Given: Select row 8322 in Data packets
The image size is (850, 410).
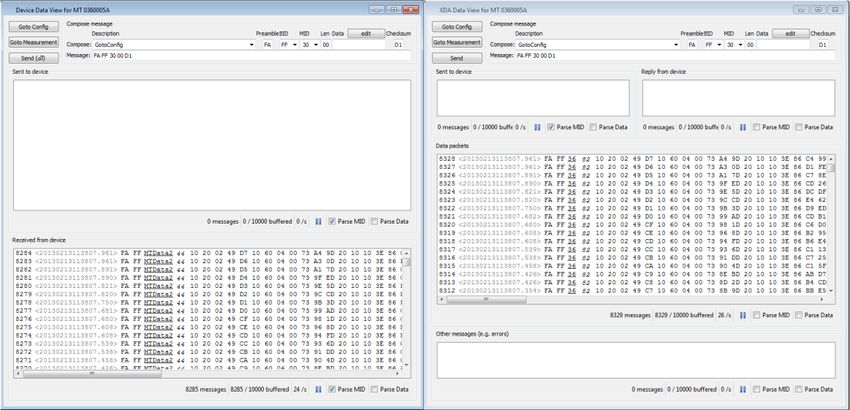Looking at the screenshot, I should click(633, 208).
